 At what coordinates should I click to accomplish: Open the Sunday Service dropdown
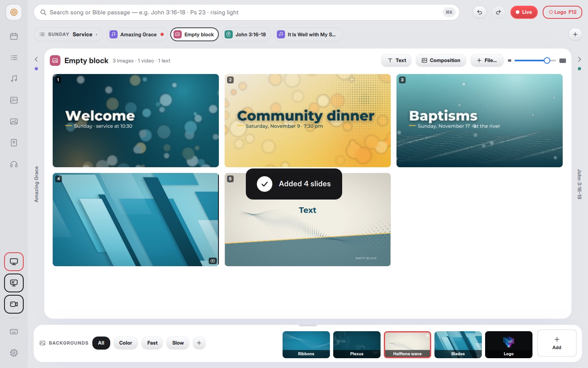(x=68, y=34)
